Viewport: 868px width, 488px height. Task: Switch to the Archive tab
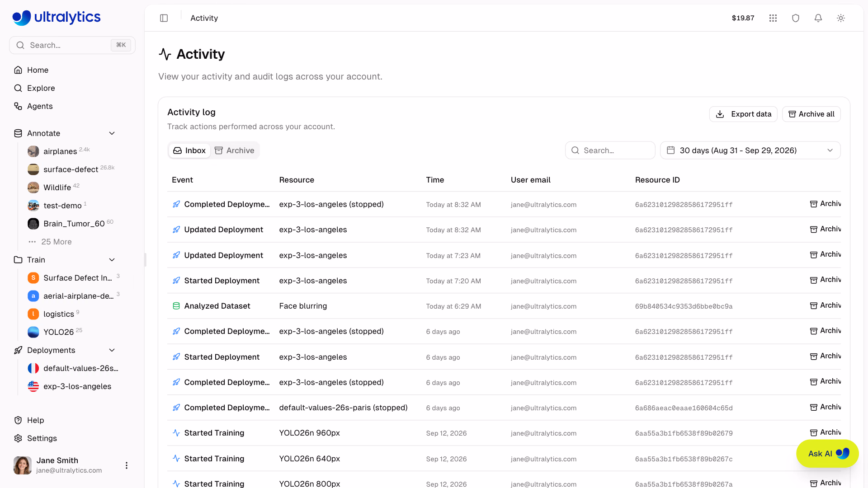click(234, 150)
